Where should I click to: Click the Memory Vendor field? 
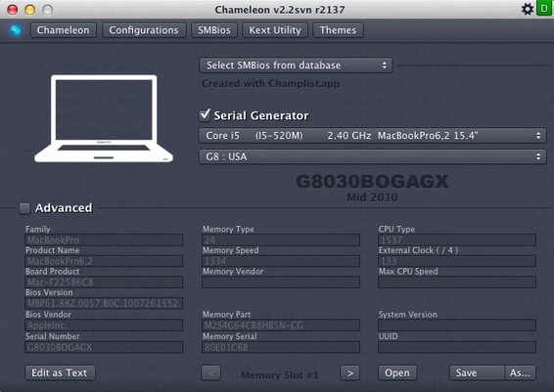coord(281,283)
